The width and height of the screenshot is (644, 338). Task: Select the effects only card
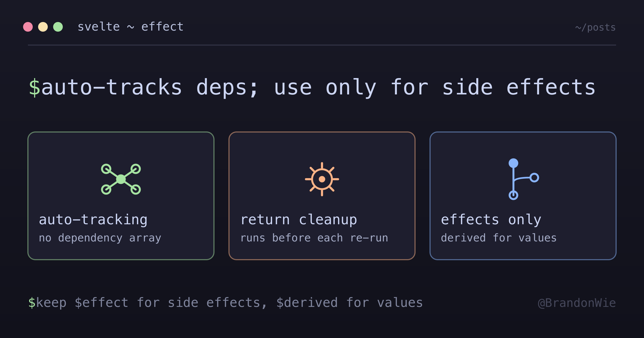click(523, 196)
